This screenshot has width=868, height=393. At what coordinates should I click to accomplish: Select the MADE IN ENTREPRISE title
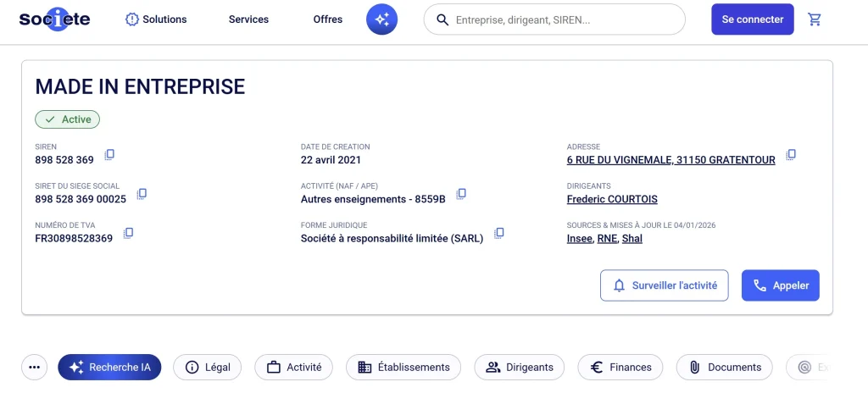tap(140, 87)
